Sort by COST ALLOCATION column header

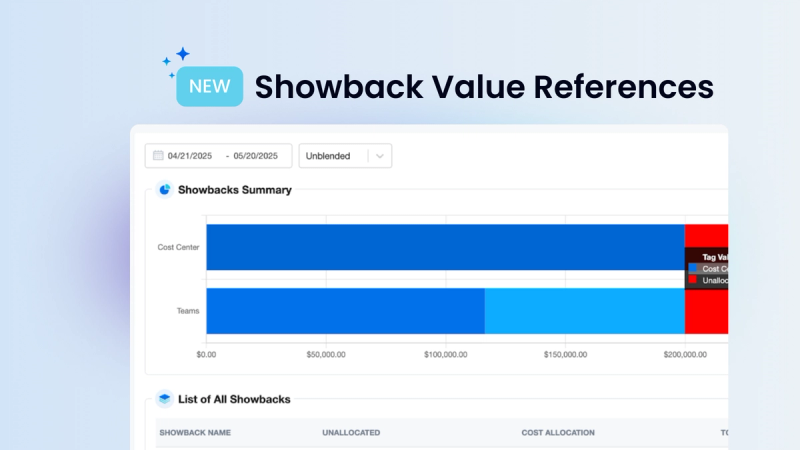pos(558,433)
